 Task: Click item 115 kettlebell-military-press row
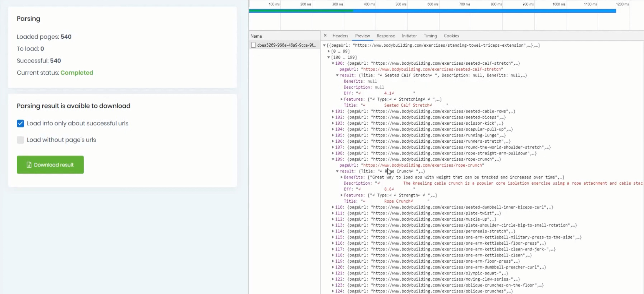tap(457, 237)
